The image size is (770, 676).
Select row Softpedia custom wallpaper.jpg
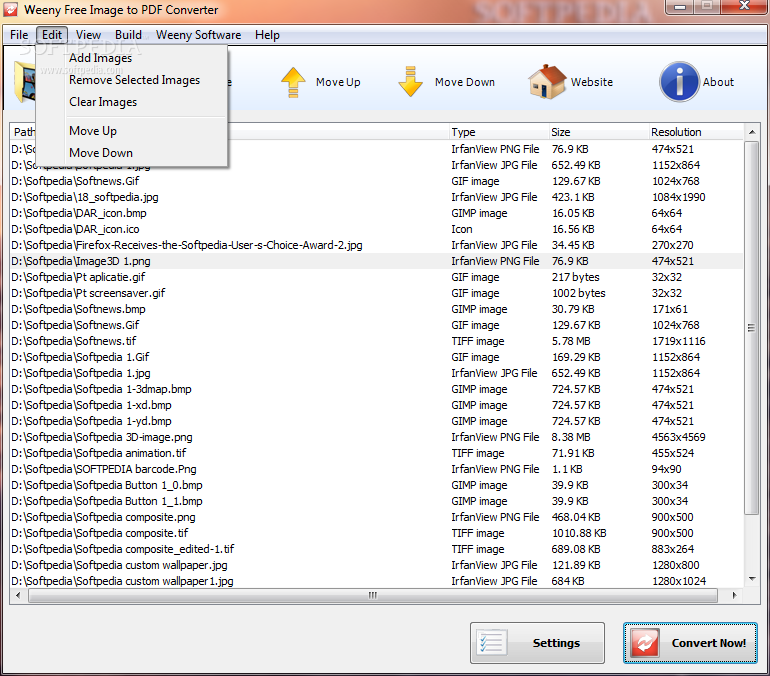click(x=377, y=566)
